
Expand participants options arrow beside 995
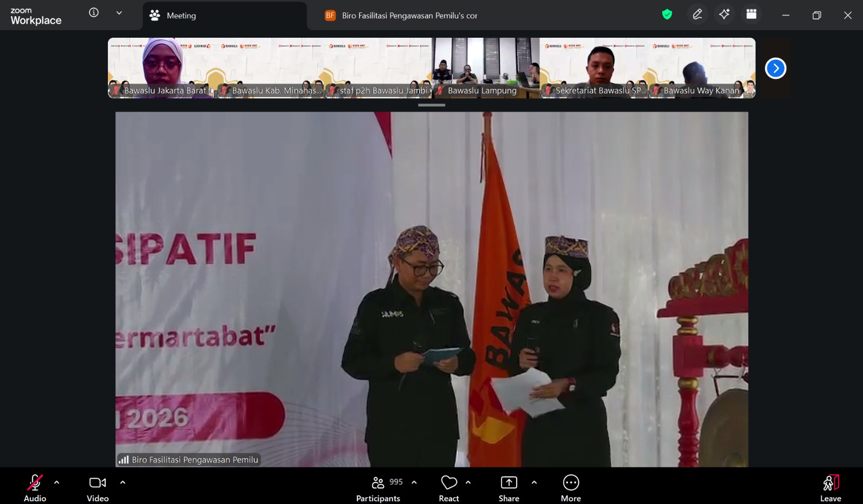coord(414,482)
